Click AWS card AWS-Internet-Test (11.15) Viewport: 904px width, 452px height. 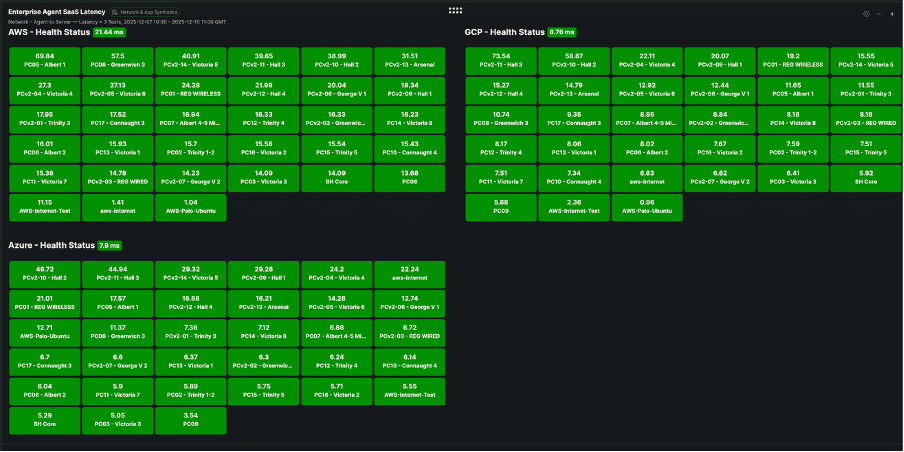45,208
